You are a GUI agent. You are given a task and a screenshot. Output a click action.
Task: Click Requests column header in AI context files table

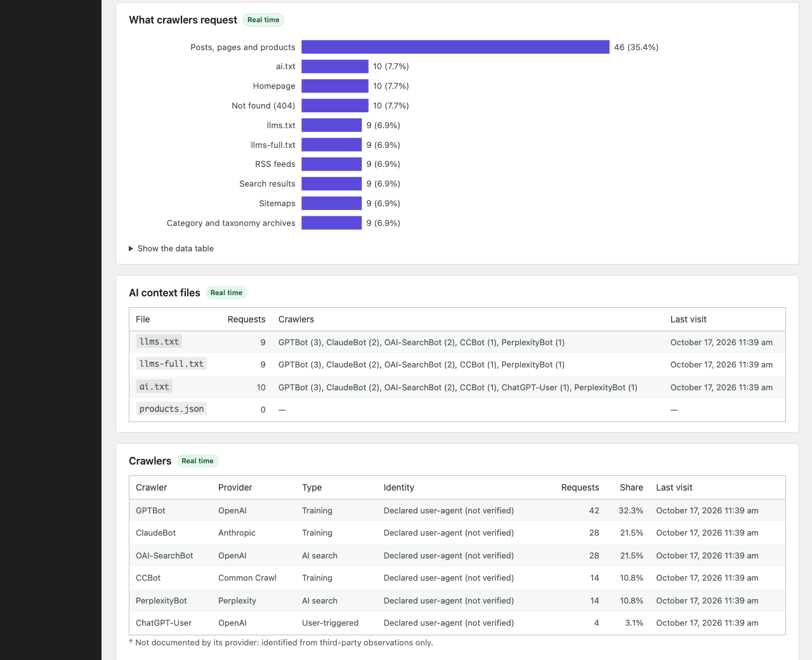point(247,319)
